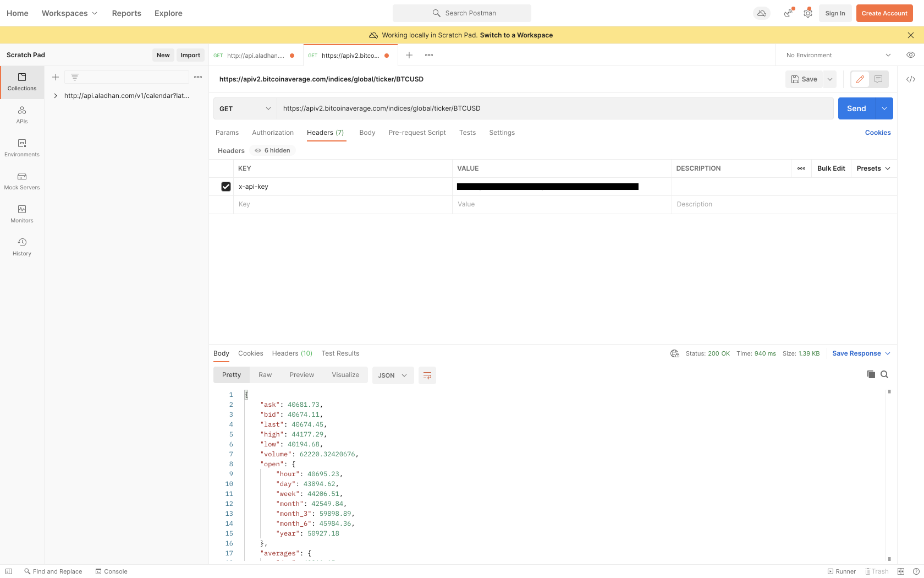Open the response Headers (10) tab

(292, 353)
